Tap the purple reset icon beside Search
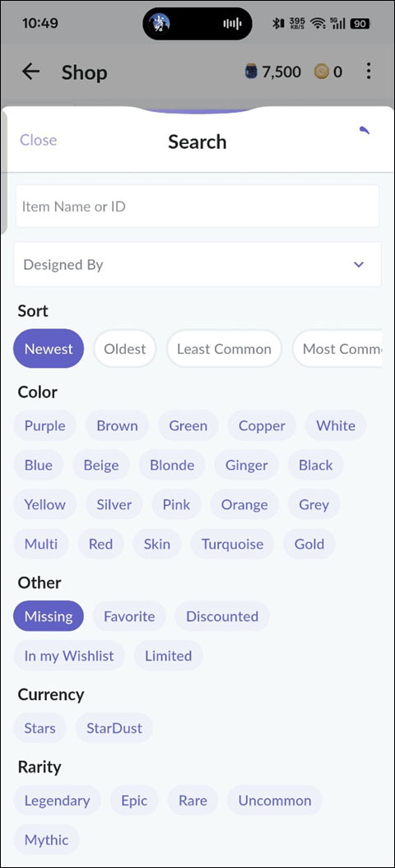This screenshot has height=868, width=395. pos(364,131)
